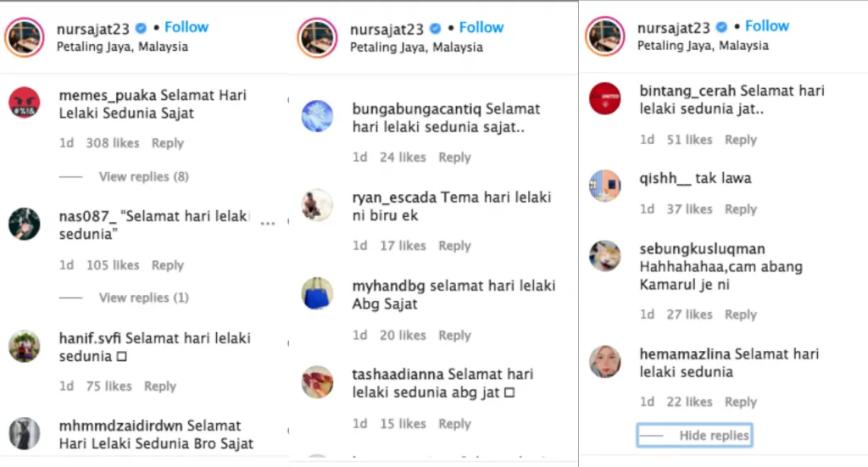The width and height of the screenshot is (868, 467).
Task: Open 308 likes list on memes_puaka comment
Action: 113,143
